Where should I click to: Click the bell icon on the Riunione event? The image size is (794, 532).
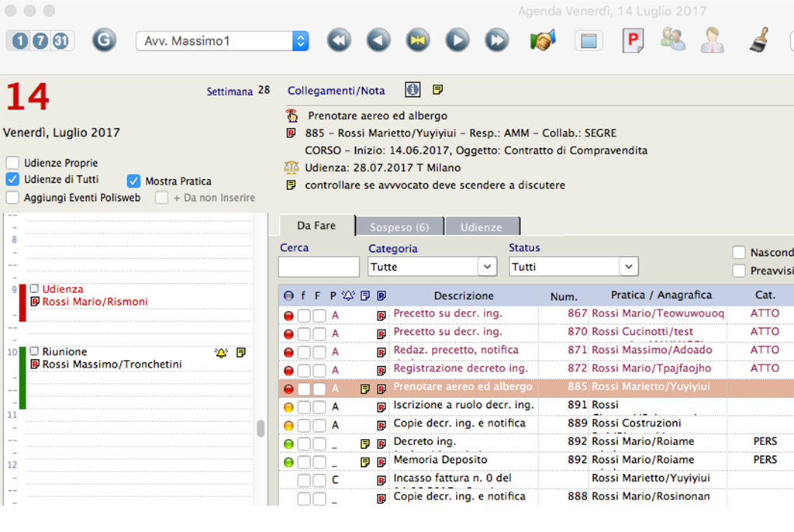[222, 352]
